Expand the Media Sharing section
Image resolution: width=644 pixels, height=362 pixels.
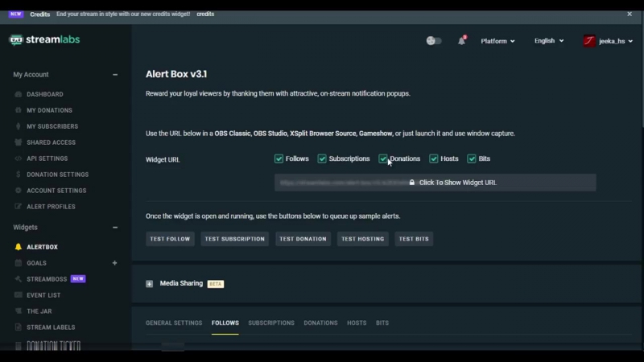point(149,284)
